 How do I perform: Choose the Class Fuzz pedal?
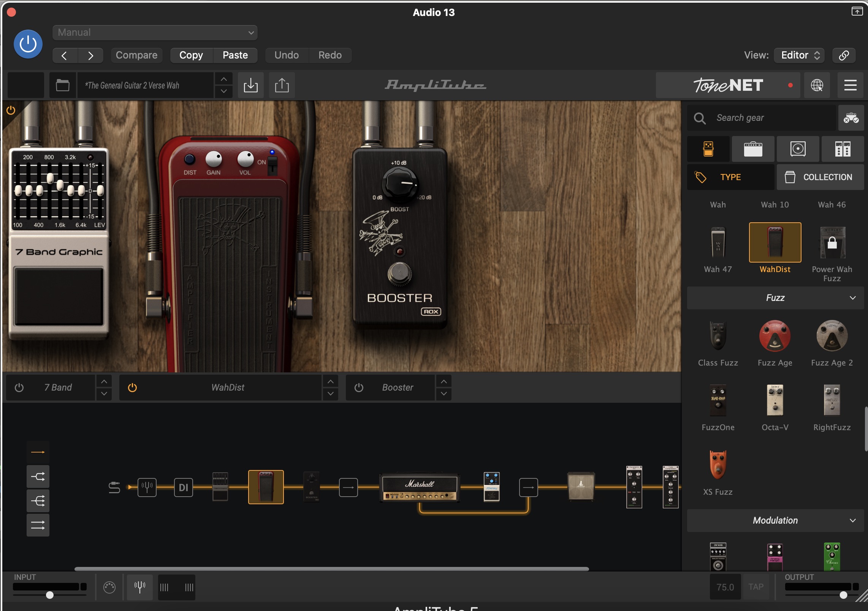(x=718, y=343)
